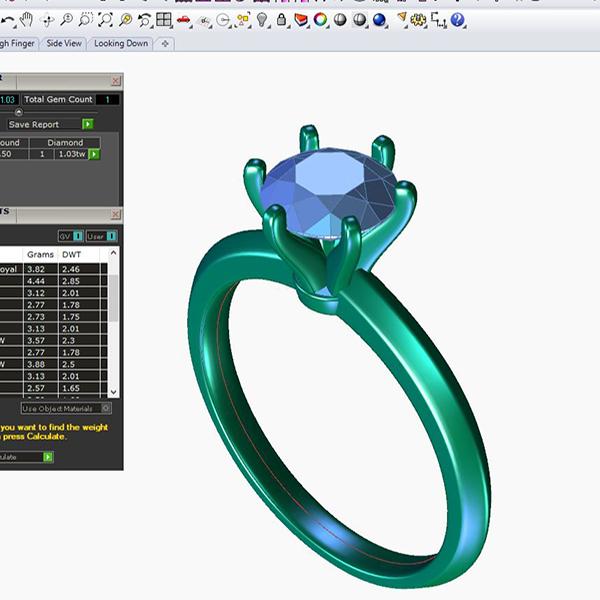600x600 pixels.
Task: Click the circle with pointer snap icon
Action: [223, 20]
